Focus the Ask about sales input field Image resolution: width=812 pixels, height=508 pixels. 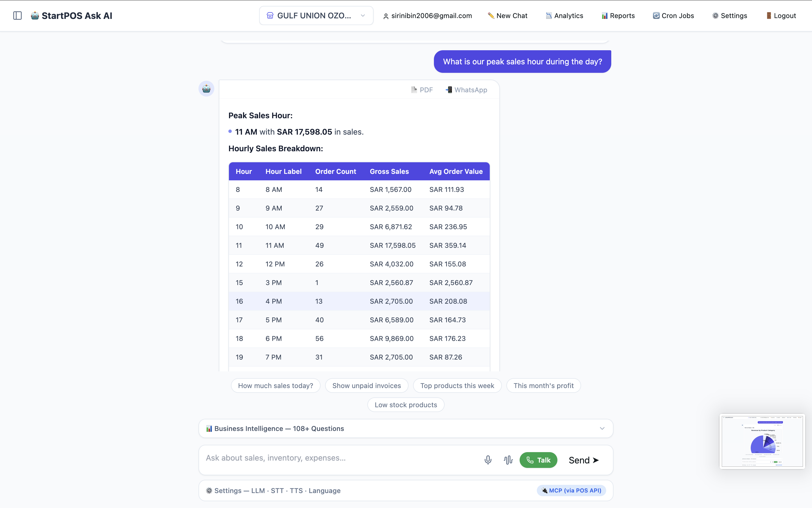click(341, 458)
